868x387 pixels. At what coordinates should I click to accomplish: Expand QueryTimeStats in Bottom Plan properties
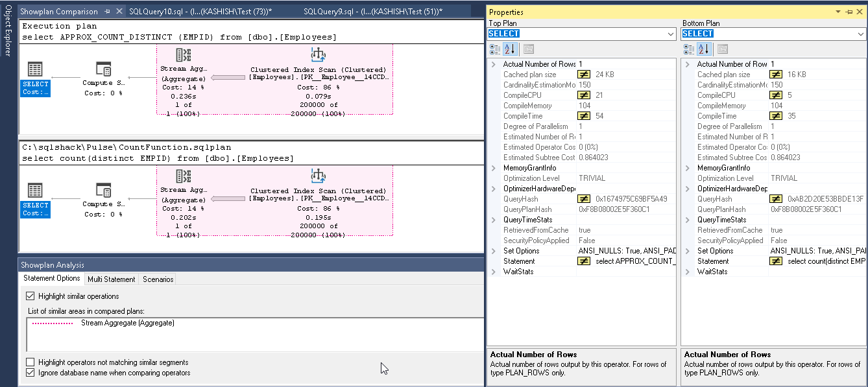(x=688, y=220)
